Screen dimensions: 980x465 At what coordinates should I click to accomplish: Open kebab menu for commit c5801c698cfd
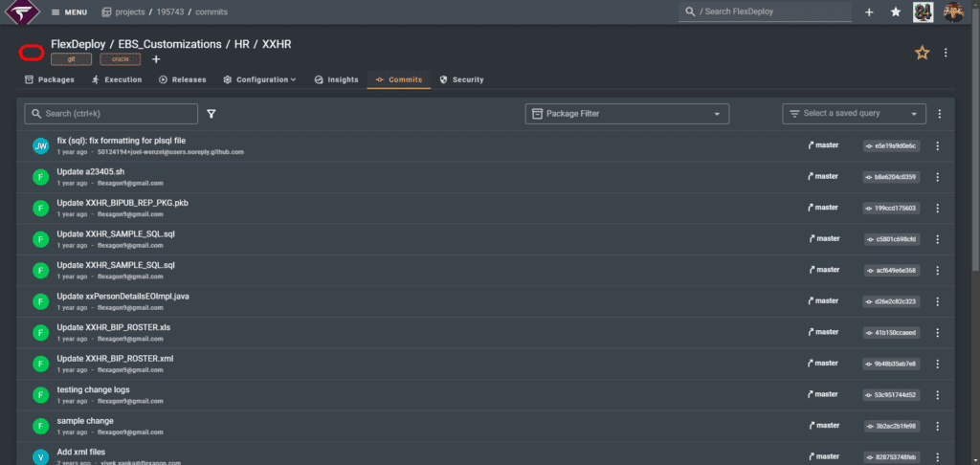click(x=937, y=239)
